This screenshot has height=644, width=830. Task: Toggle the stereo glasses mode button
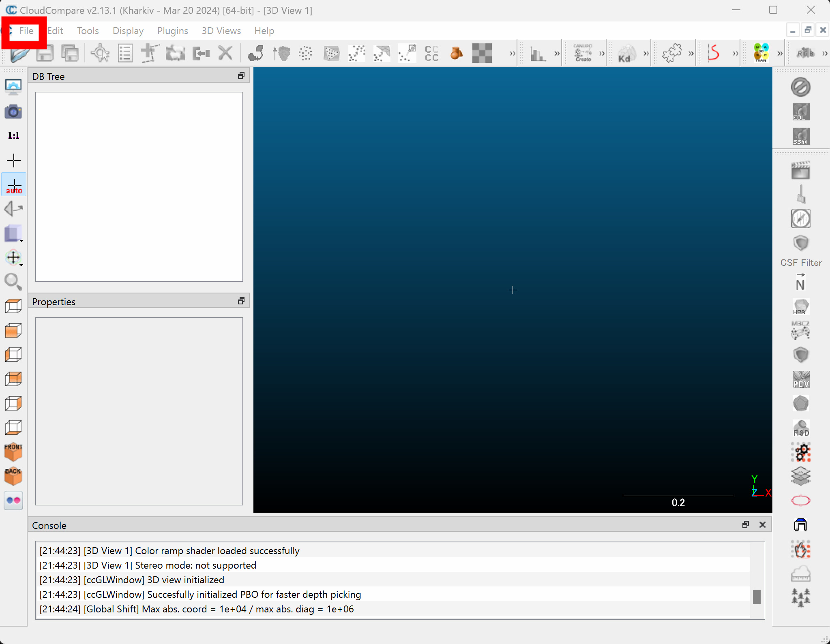(13, 501)
